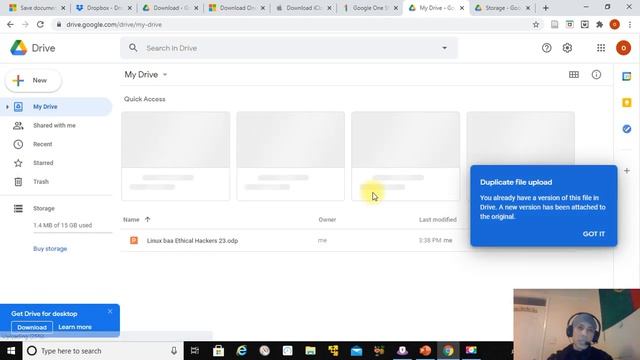The image size is (640, 360).
Task: Reverse sort direction using Name arrow
Action: tap(147, 220)
